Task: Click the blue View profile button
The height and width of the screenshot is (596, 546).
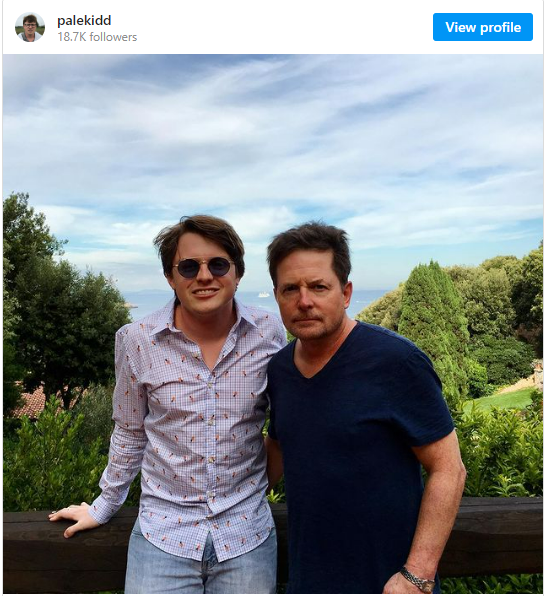Action: (x=483, y=27)
